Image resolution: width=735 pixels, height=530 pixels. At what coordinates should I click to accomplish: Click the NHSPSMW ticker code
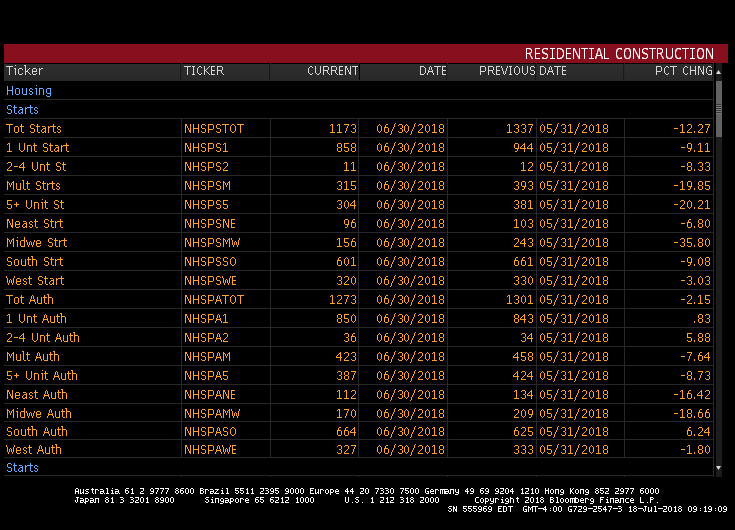210,243
